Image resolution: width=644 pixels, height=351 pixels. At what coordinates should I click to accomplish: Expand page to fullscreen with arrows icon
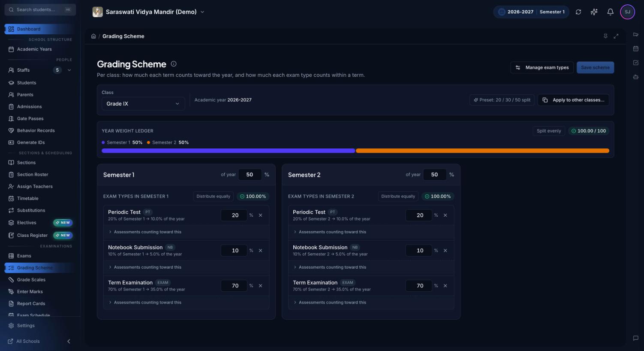(616, 36)
